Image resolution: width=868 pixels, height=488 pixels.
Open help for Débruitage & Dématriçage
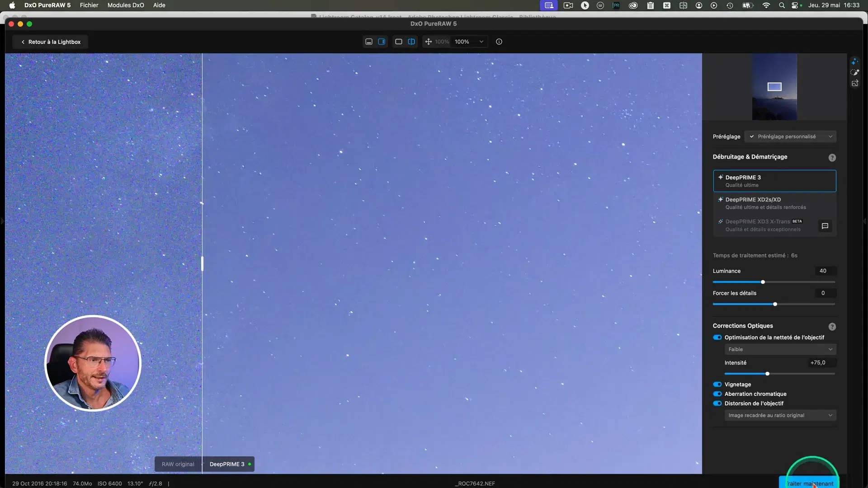click(x=832, y=158)
